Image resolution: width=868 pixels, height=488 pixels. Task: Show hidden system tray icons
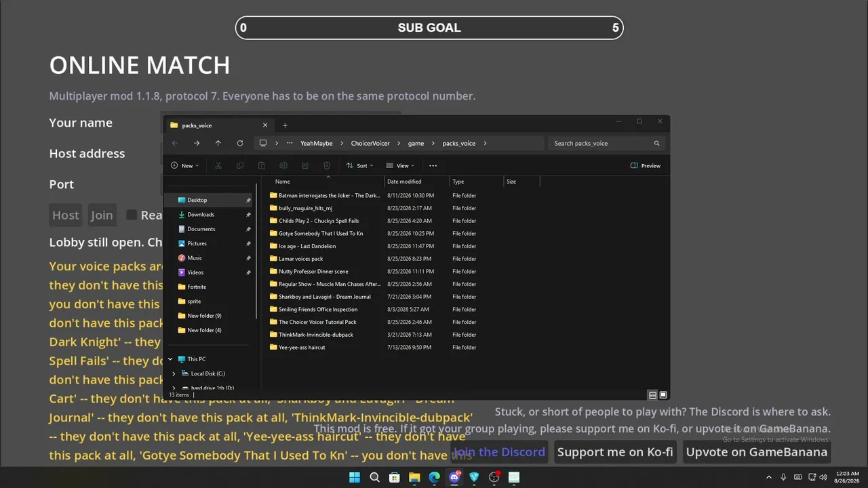click(769, 477)
